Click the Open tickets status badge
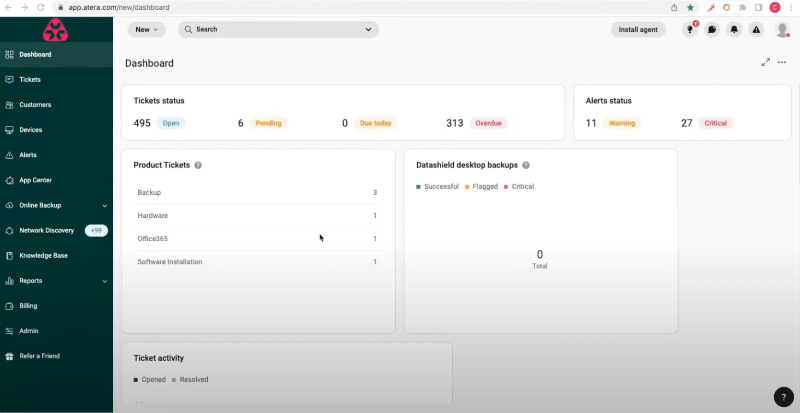 click(171, 123)
